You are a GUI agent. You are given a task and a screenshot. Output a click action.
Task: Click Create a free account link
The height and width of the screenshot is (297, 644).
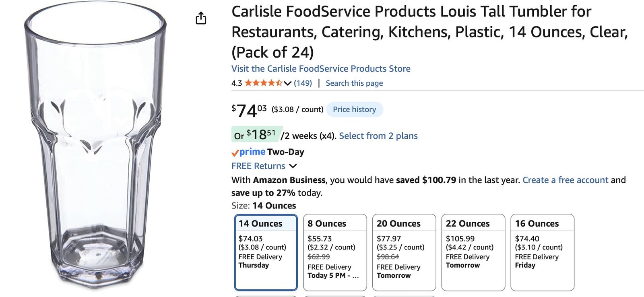pyautogui.click(x=565, y=180)
